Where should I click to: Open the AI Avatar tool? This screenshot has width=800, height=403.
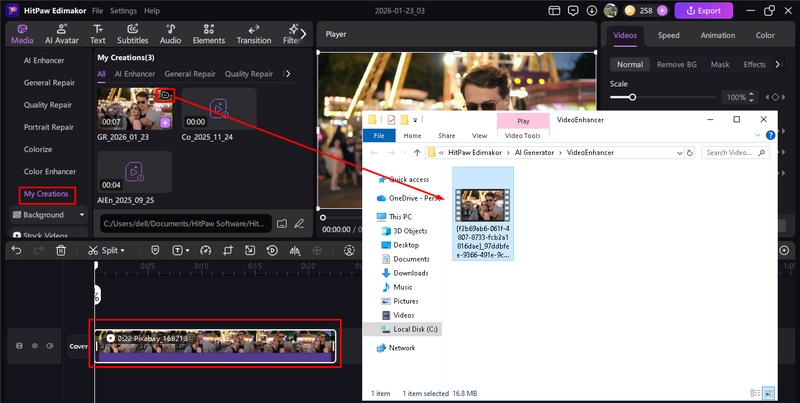62,34
